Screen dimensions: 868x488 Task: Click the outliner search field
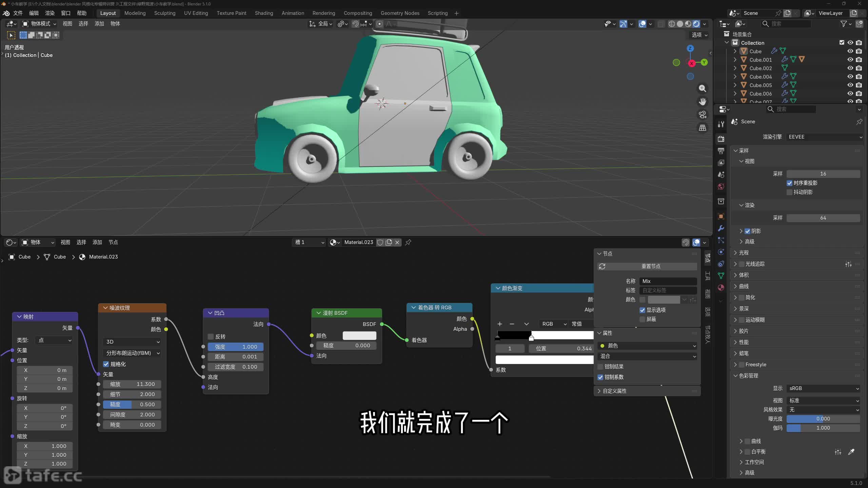[x=786, y=24]
